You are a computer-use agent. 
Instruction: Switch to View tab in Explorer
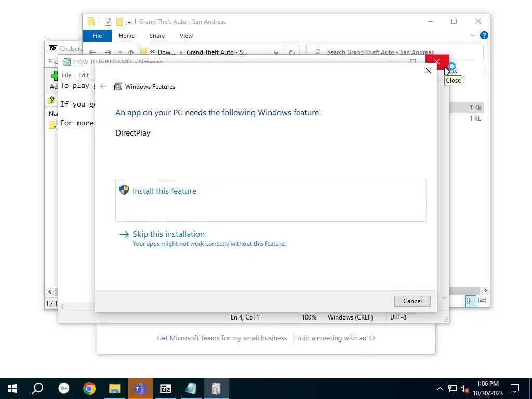point(187,36)
